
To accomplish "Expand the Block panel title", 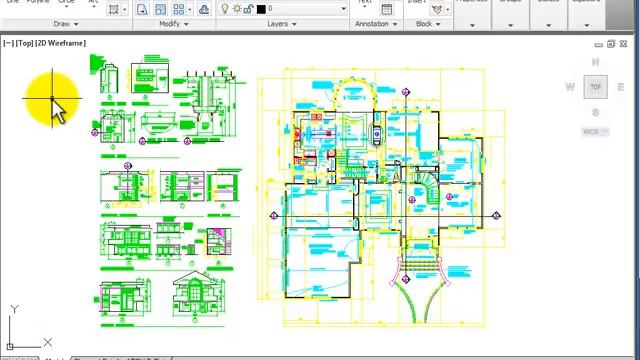I will [x=428, y=24].
